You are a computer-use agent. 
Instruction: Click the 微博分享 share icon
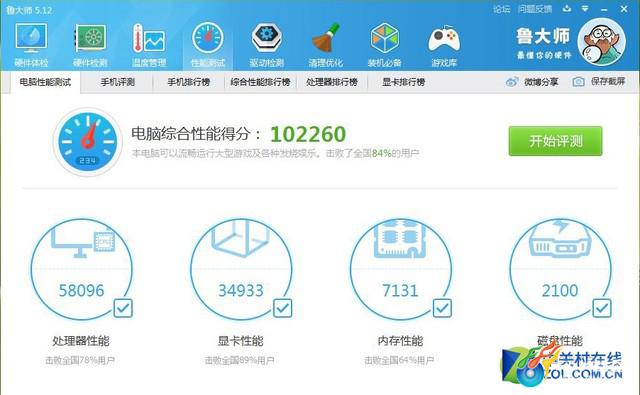(x=512, y=82)
